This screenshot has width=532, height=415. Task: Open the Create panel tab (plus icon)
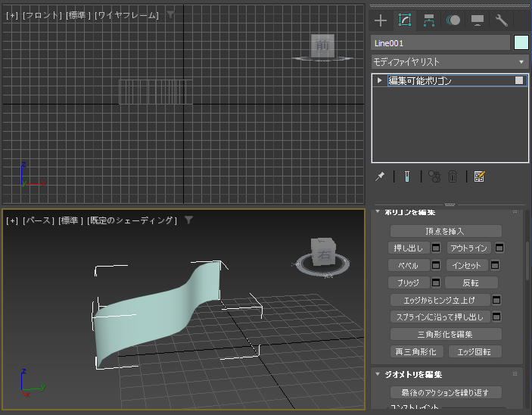point(381,20)
